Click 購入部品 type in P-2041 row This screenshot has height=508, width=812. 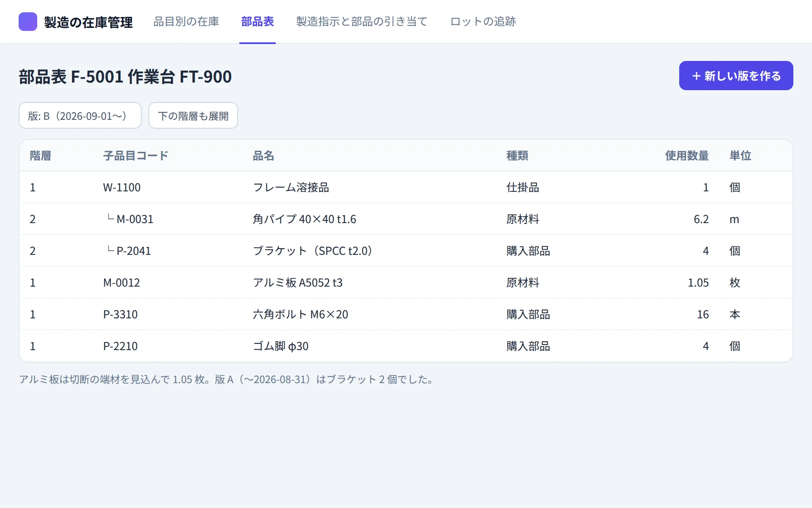(528, 251)
